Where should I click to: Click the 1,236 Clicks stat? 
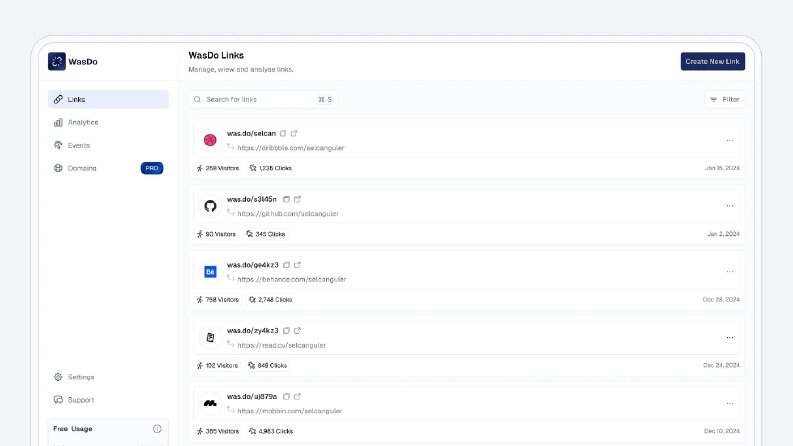coord(271,168)
